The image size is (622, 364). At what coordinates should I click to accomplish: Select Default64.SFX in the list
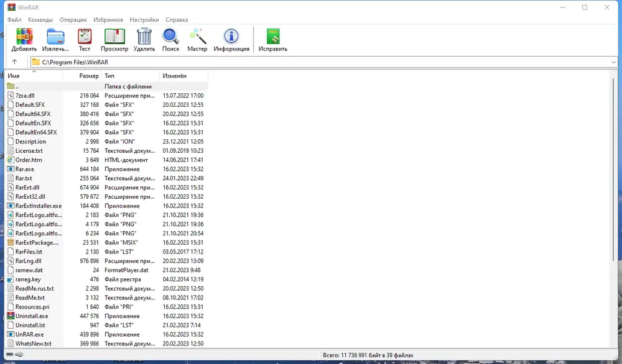pos(33,114)
